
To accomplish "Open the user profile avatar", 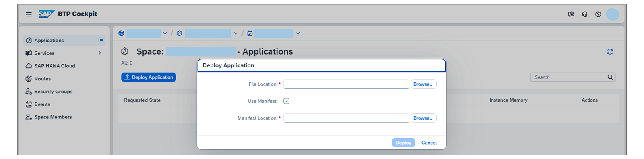I will 613,14.
